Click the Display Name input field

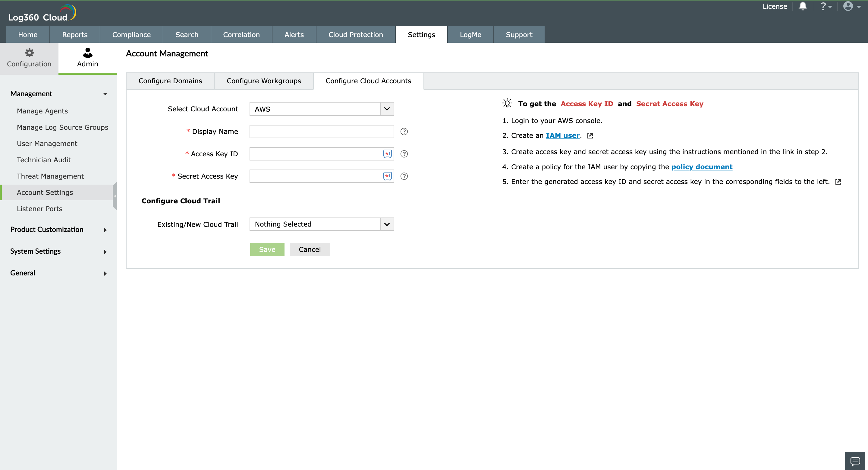[x=322, y=132]
